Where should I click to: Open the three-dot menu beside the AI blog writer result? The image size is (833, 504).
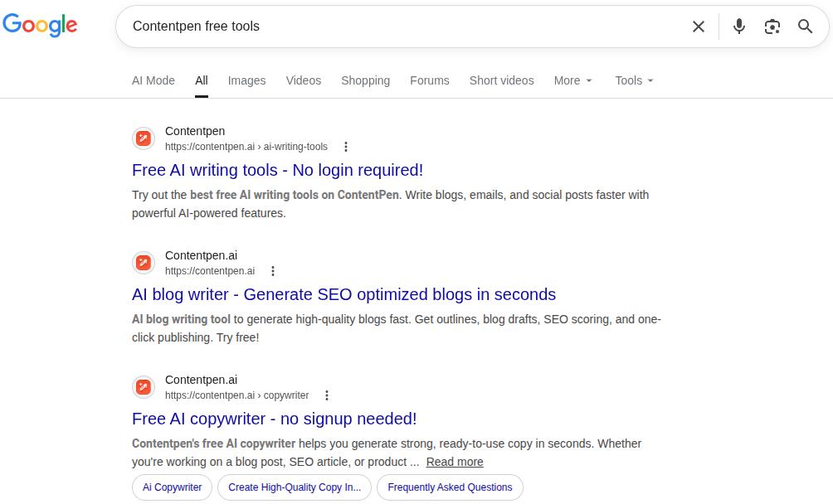pyautogui.click(x=273, y=271)
